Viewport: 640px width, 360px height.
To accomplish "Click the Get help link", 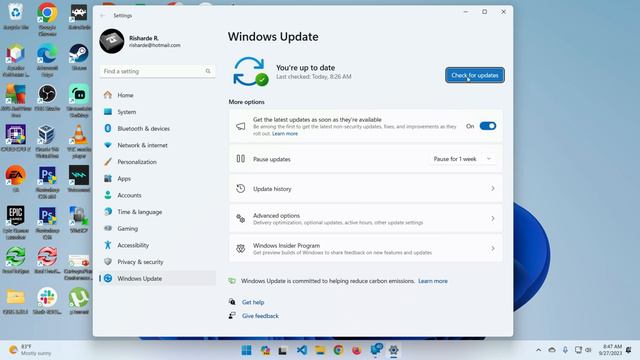I will click(x=253, y=302).
